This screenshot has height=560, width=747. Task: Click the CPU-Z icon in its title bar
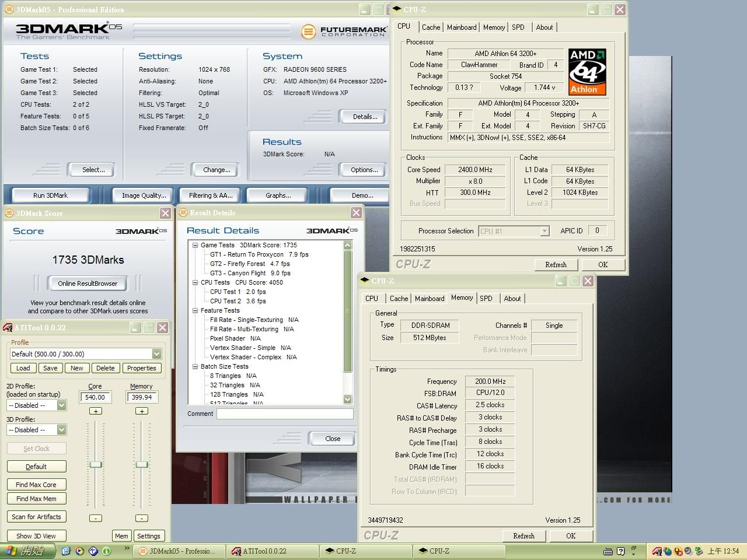pyautogui.click(x=396, y=9)
